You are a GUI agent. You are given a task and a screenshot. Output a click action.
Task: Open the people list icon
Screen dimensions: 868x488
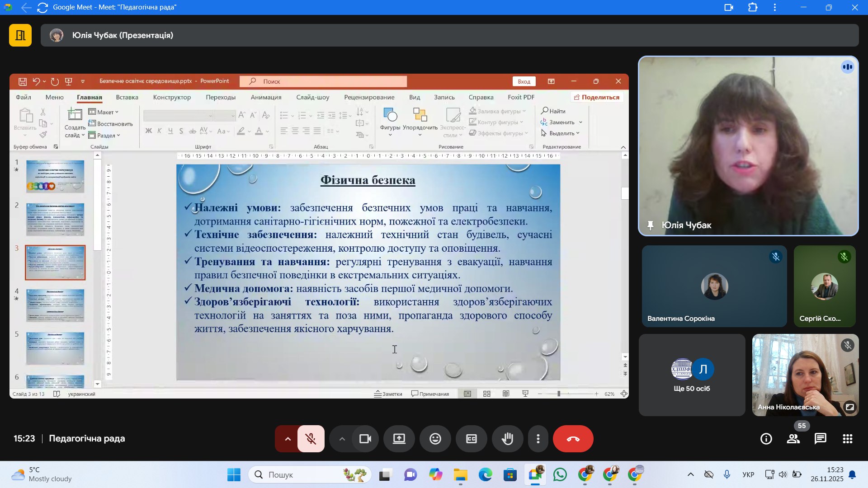[x=793, y=439]
